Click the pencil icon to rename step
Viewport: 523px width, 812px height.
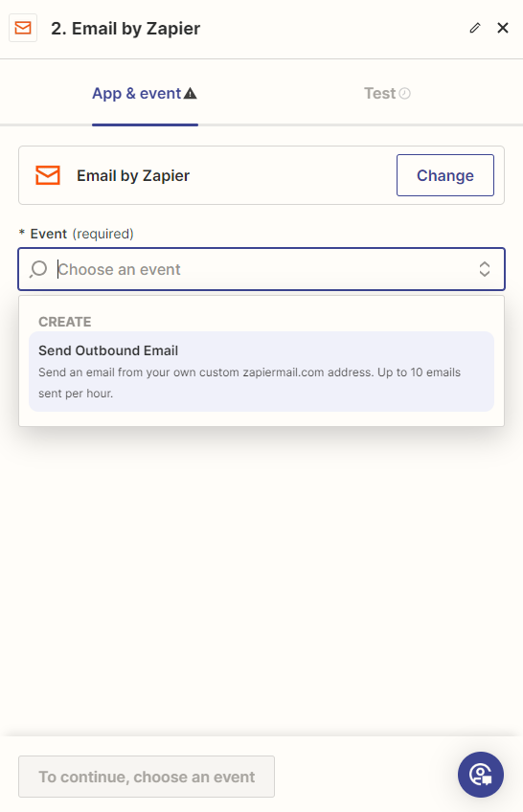[475, 28]
